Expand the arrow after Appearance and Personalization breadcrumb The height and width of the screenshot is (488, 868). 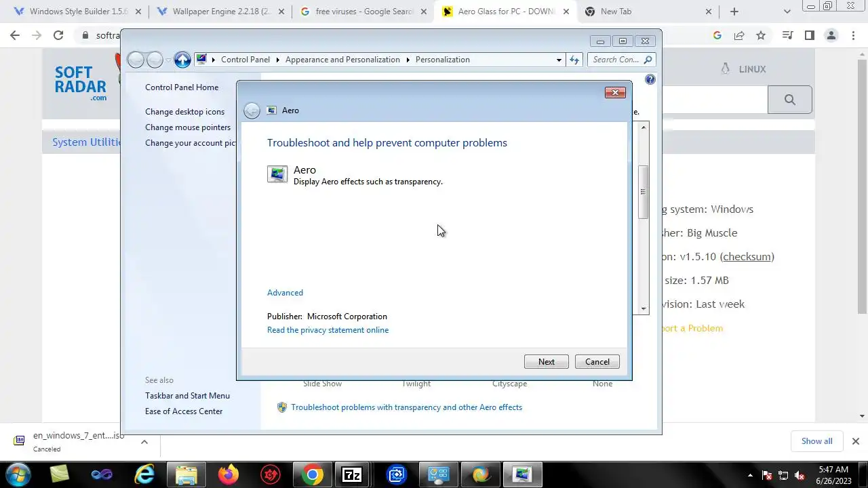408,60
